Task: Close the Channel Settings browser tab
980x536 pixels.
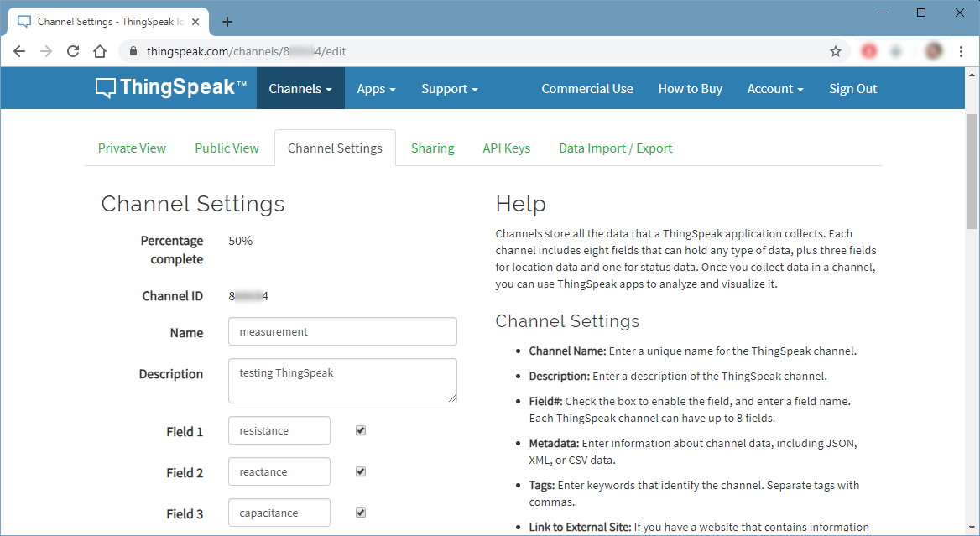Action: tap(195, 22)
